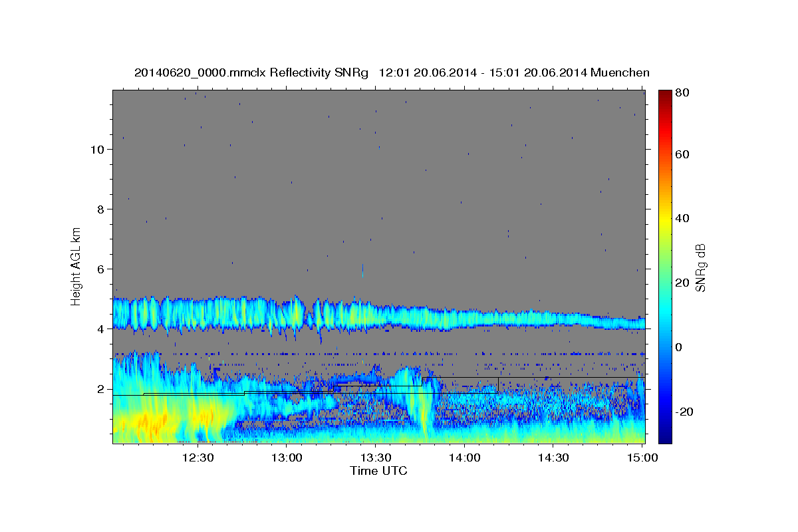Click the colorbar value 80

[x=682, y=93]
